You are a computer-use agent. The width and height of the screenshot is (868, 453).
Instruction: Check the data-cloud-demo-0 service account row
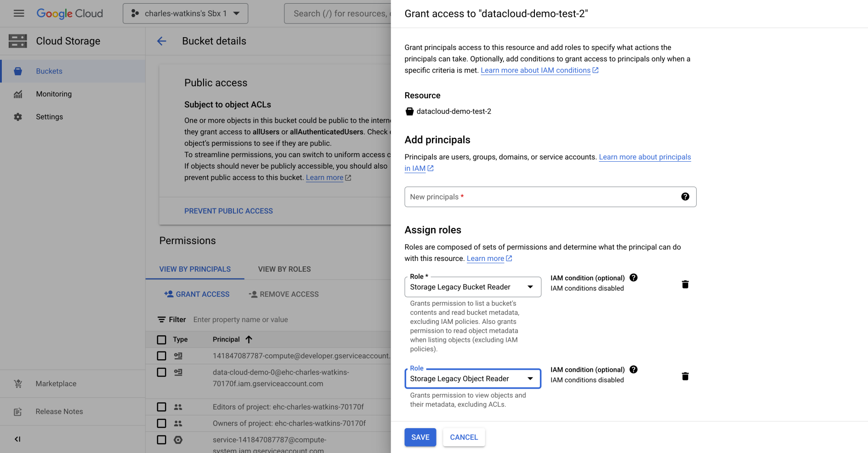pos(161,372)
